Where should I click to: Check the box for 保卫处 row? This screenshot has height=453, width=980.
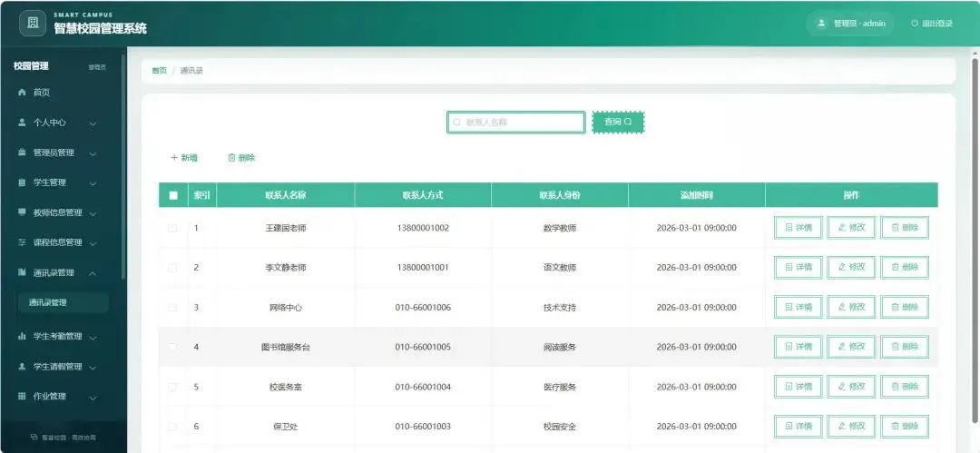[172, 426]
